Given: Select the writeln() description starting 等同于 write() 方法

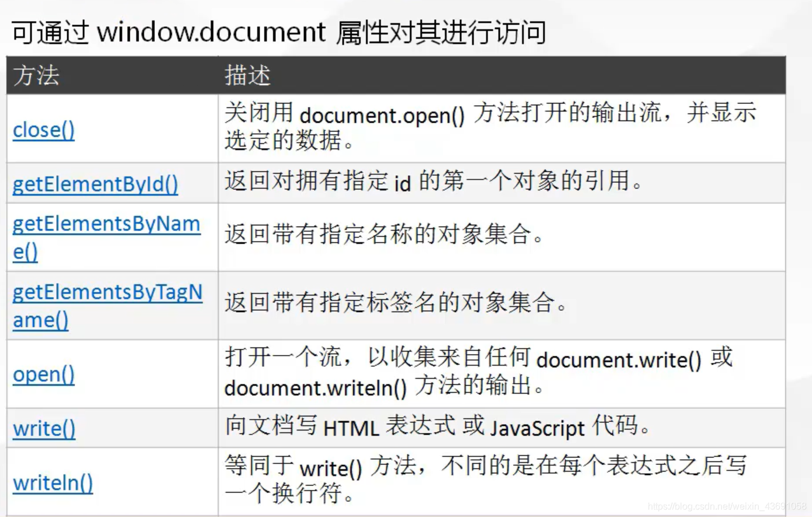Looking at the screenshot, I should tap(485, 480).
